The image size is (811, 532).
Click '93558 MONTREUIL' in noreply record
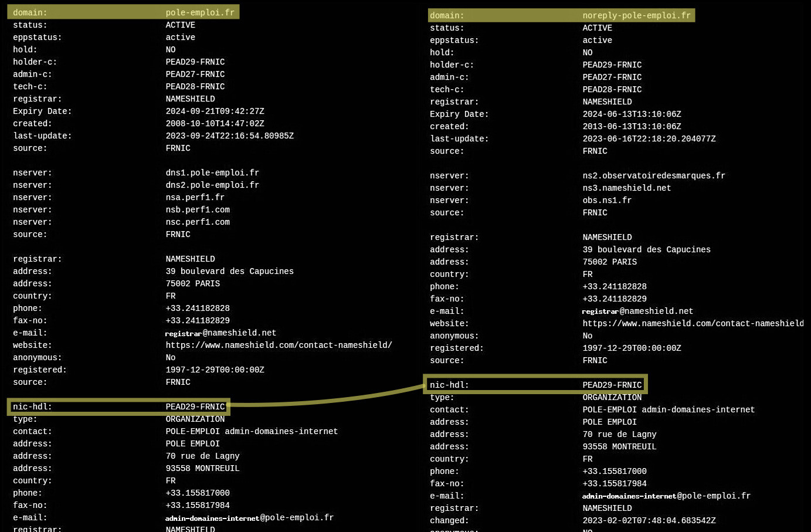pyautogui.click(x=619, y=446)
